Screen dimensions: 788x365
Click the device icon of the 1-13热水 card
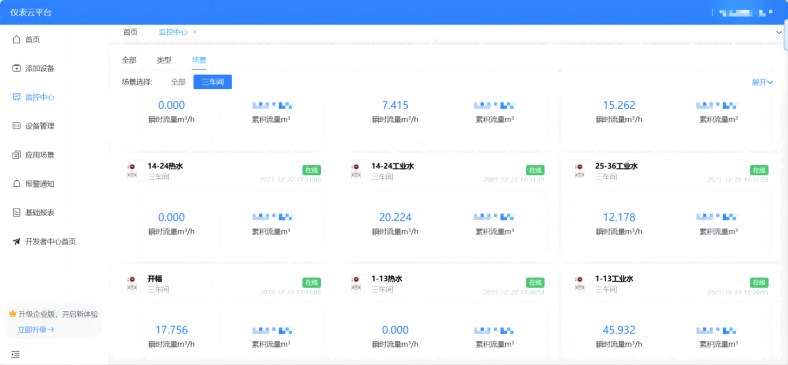click(x=356, y=283)
